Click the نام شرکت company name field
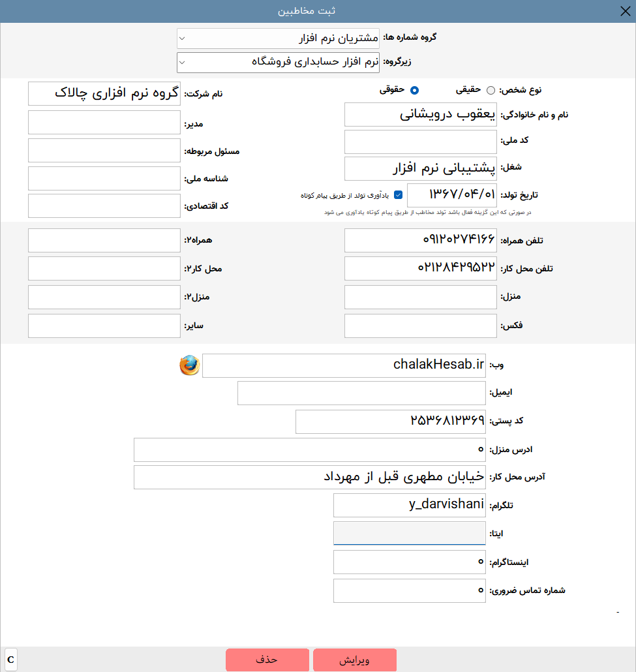Image resolution: width=636 pixels, height=672 pixels. (104, 93)
